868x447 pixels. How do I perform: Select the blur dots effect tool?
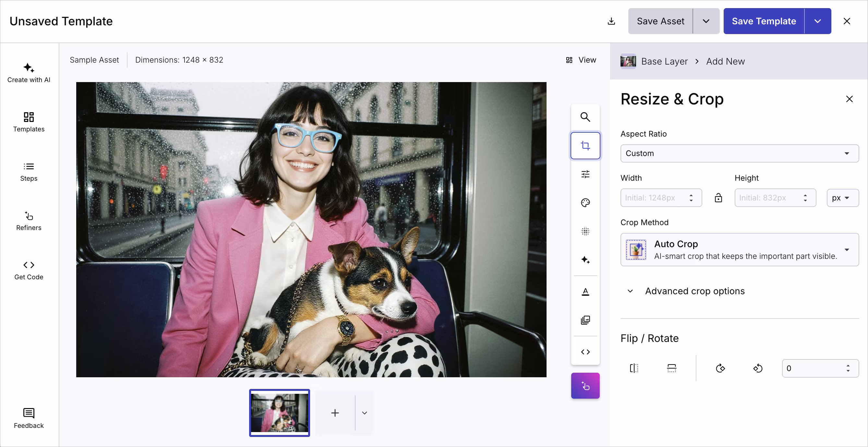click(585, 231)
